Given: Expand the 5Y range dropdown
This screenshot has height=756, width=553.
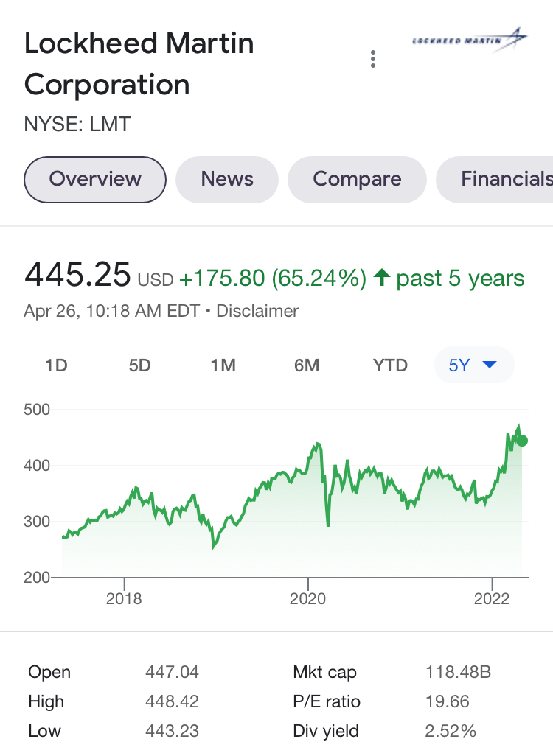Looking at the screenshot, I should click(x=473, y=365).
